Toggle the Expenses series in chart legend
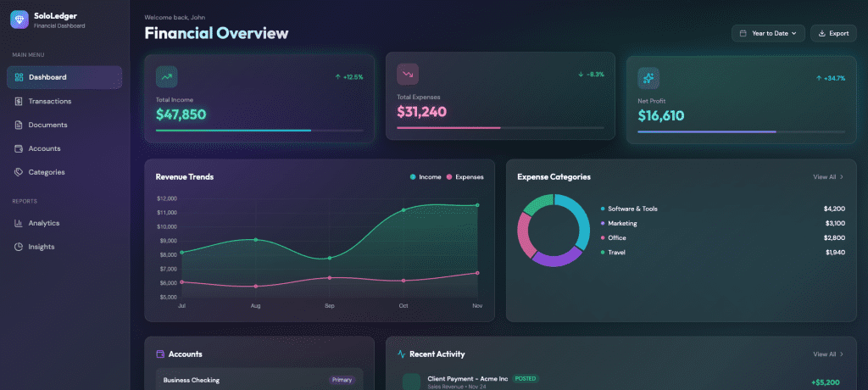Viewport: 868px width, 390px height. (465, 177)
